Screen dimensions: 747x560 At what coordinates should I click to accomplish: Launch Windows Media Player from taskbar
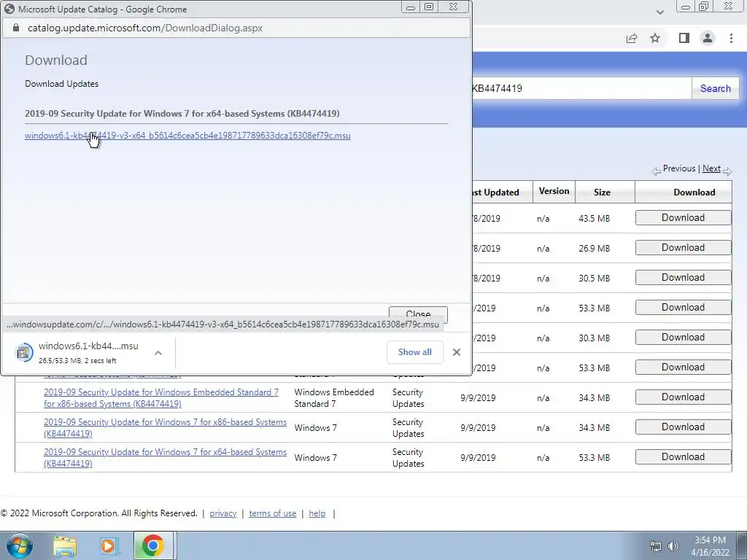coord(108,546)
